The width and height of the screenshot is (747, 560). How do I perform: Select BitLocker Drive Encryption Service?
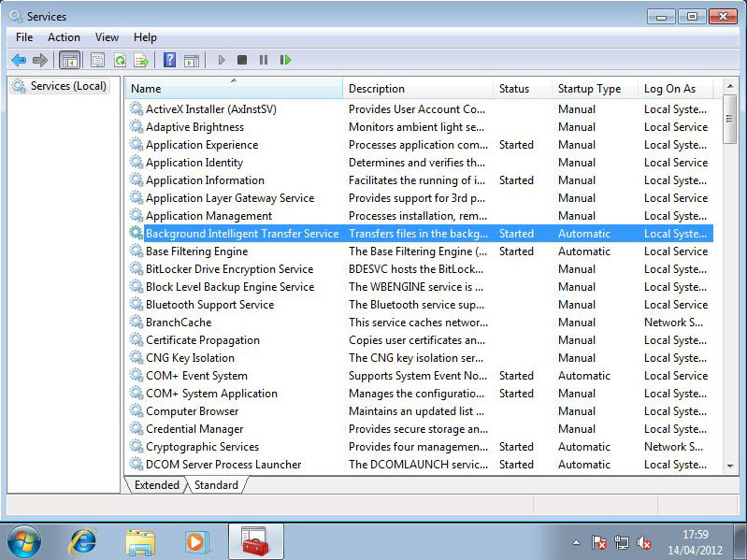click(419, 269)
